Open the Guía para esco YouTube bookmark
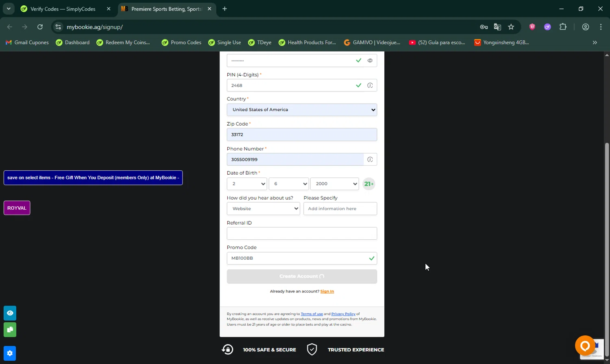Screen dimensions: 610x364 (x=437, y=42)
